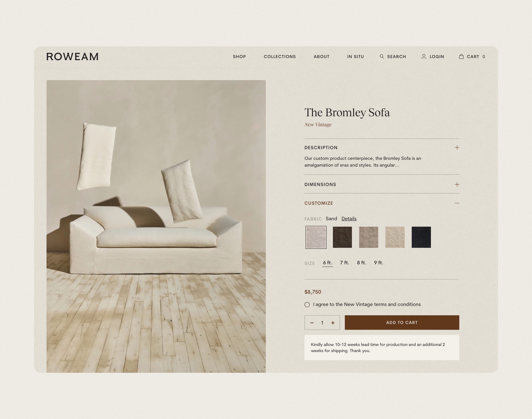This screenshot has height=419, width=532.
Task: Agree to New Vintage terms radio button
Action: [307, 304]
